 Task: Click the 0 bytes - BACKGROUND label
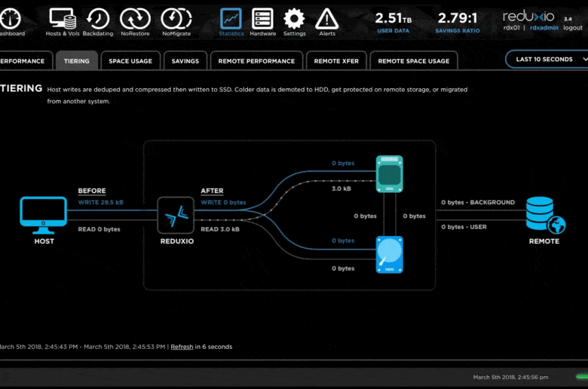click(x=478, y=202)
